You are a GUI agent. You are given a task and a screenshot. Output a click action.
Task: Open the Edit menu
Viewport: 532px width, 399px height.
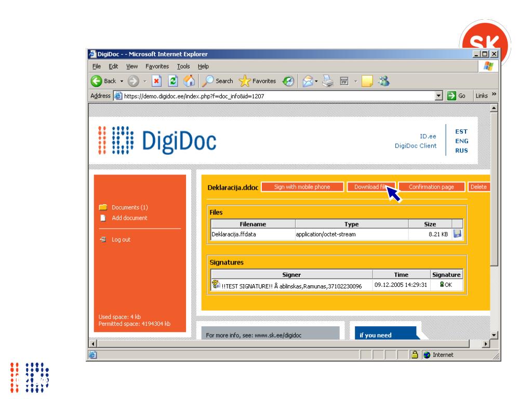(x=113, y=66)
